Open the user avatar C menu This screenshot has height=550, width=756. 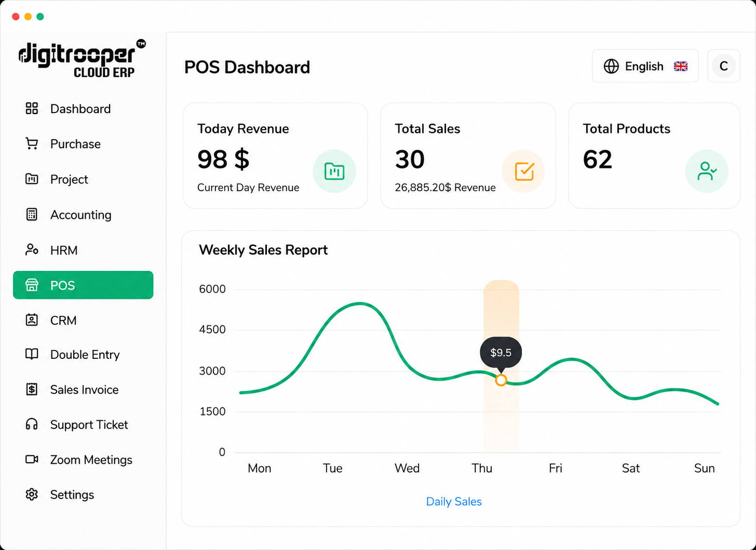(724, 66)
